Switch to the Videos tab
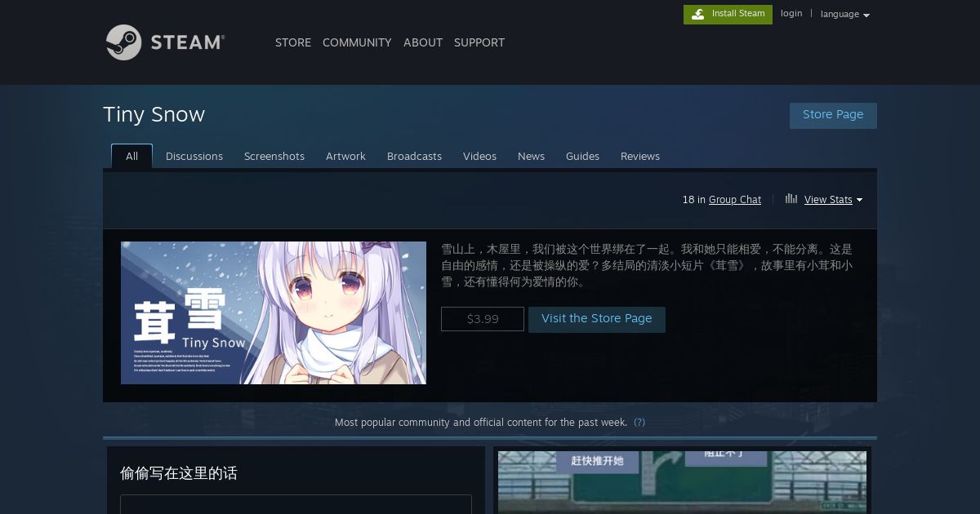 pos(479,156)
